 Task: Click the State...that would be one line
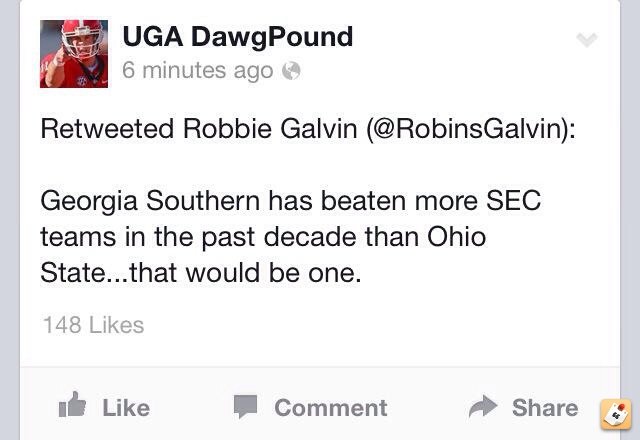click(201, 273)
